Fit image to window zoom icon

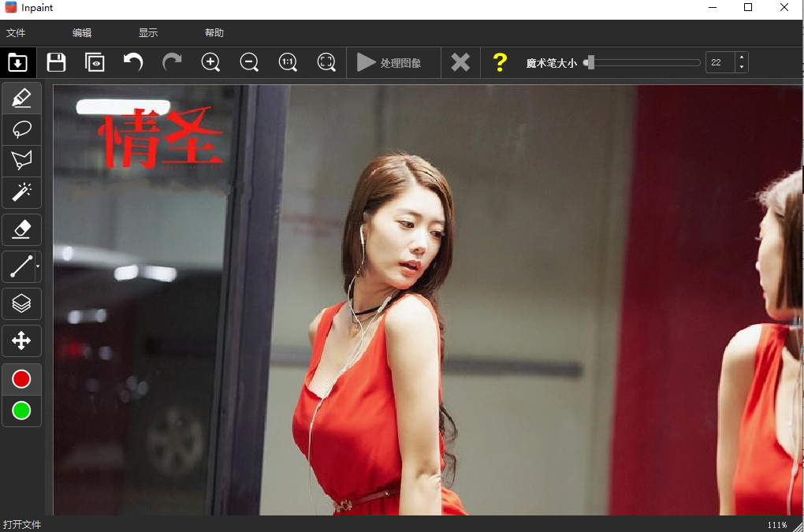click(326, 62)
